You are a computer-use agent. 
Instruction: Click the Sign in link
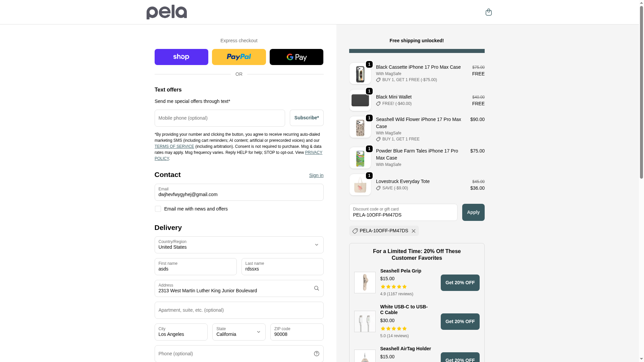316,175
